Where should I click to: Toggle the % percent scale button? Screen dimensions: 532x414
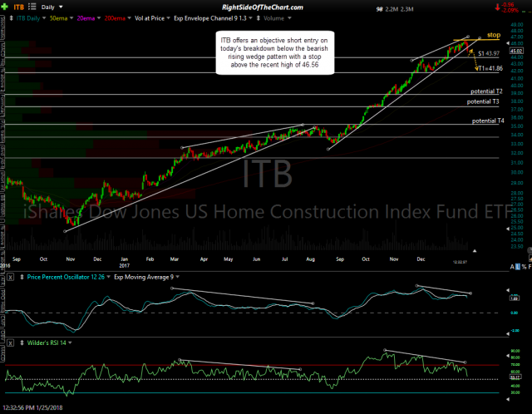click(x=525, y=267)
